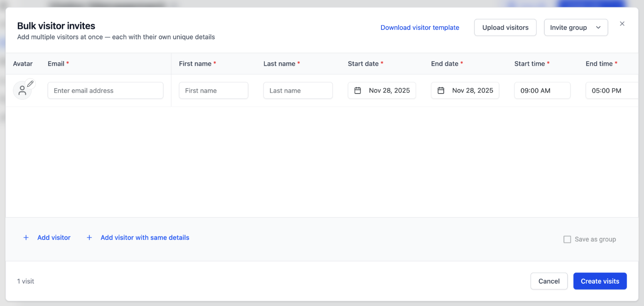Select the Last name text field
This screenshot has width=644, height=306.
pos(298,91)
